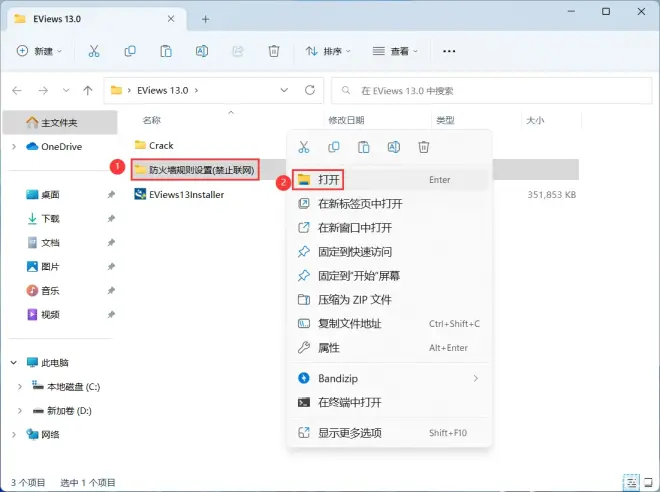660x492 pixels.
Task: Add a new tab with the plus
Action: (x=205, y=19)
